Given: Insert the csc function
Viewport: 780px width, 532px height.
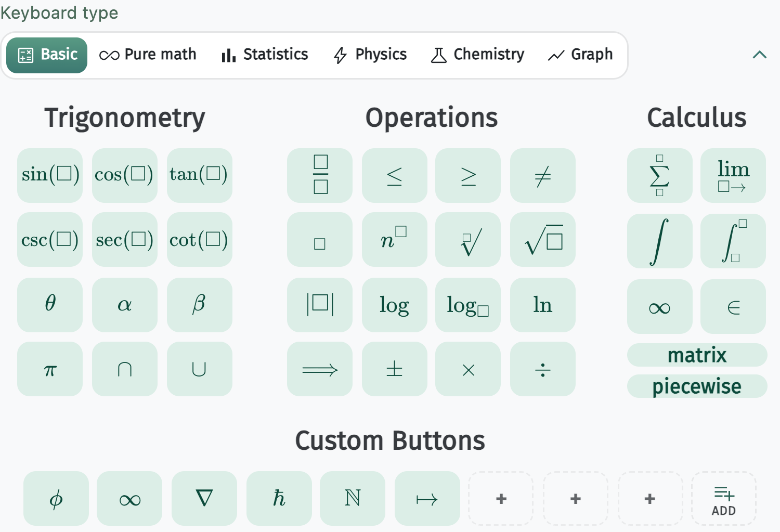Looking at the screenshot, I should [50, 240].
